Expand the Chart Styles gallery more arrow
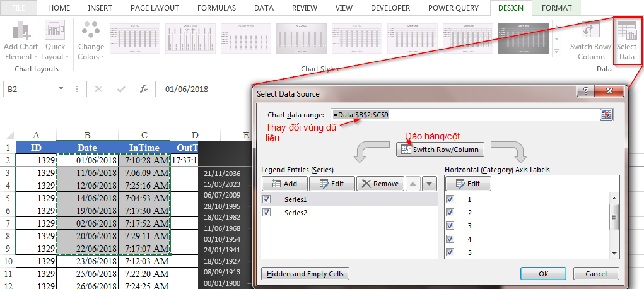The height and width of the screenshot is (289, 644). tap(557, 51)
